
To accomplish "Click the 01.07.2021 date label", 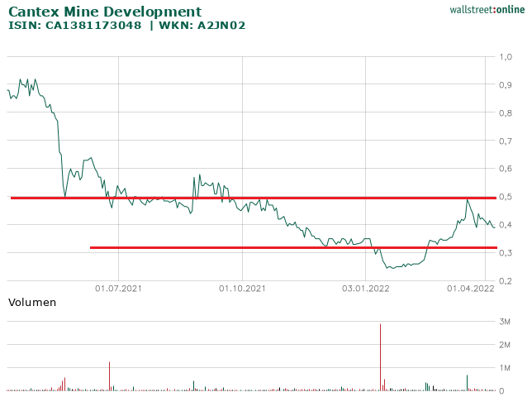I will 118,289.
